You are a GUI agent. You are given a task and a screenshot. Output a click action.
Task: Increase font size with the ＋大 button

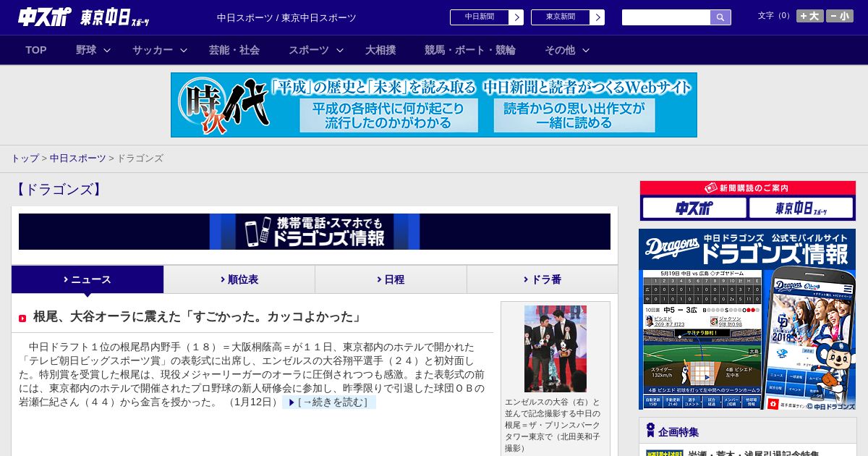[x=810, y=16]
